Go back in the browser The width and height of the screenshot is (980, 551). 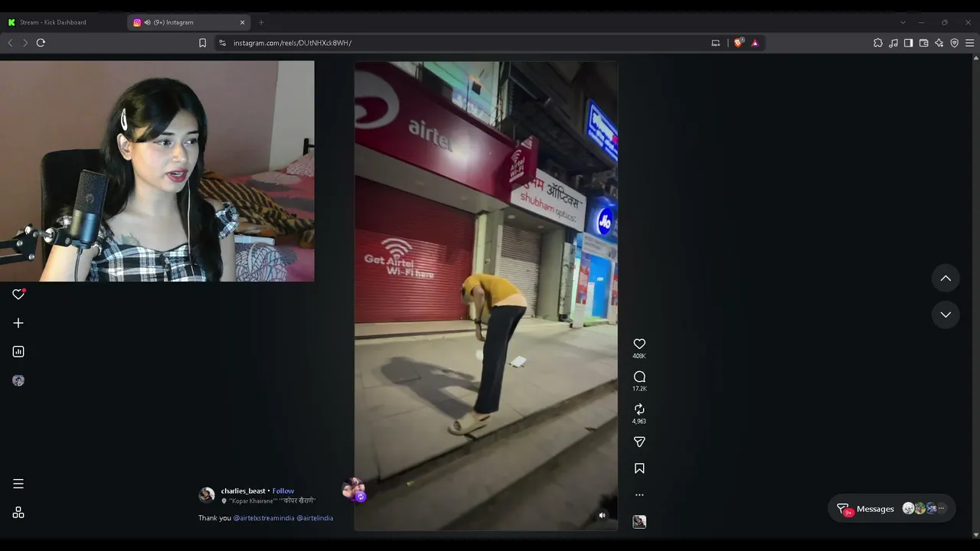coord(10,43)
